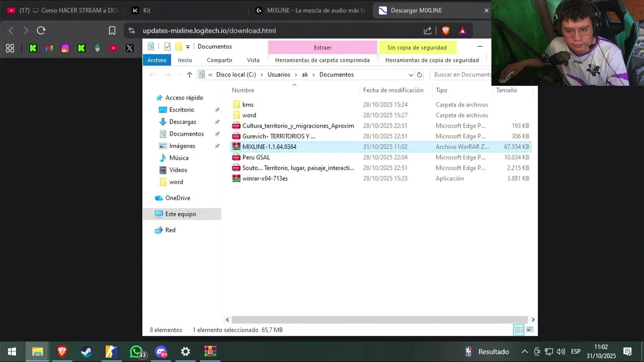Expand breadcrumb arrow after Usuarios
The width and height of the screenshot is (644, 362).
pos(296,74)
